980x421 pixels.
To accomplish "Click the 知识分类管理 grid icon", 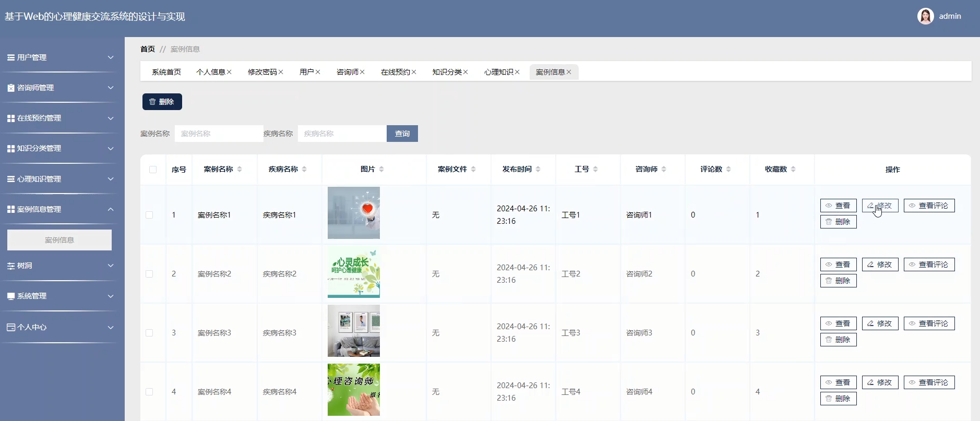I will [x=10, y=149].
